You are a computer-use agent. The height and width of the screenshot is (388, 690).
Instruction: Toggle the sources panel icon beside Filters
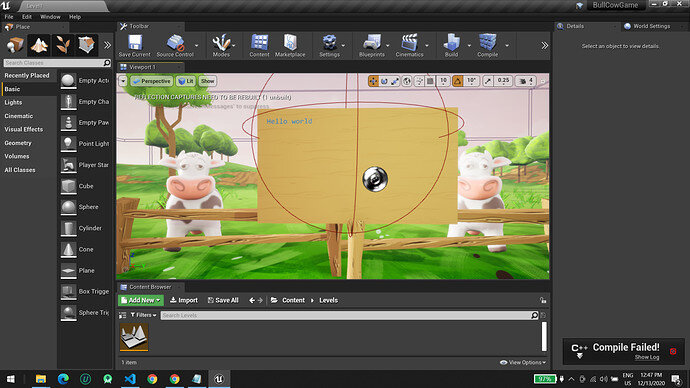pyautogui.click(x=122, y=315)
